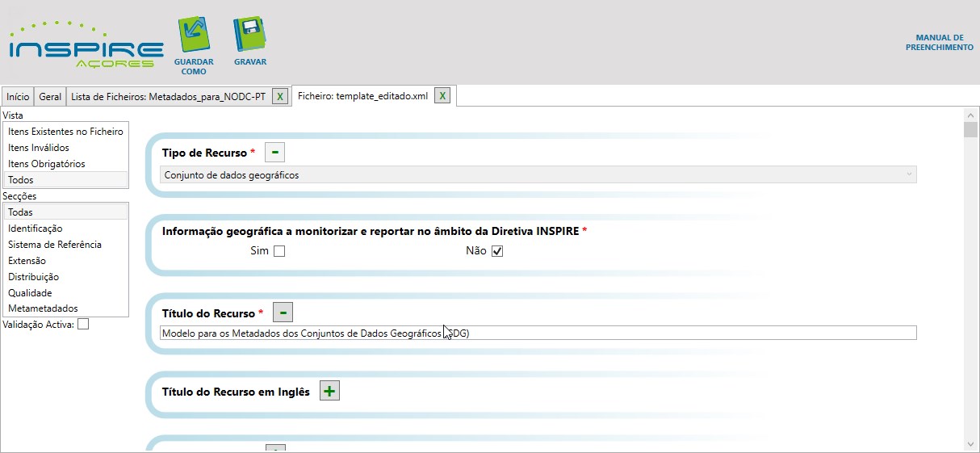Open the Manual de Preenchimento link
This screenshot has height=453, width=980.
(939, 43)
